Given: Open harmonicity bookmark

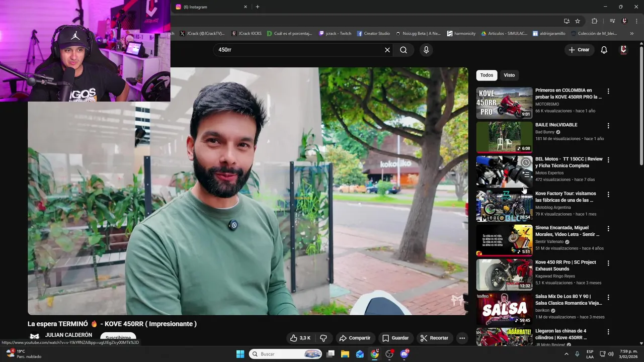Looking at the screenshot, I should (461, 34).
